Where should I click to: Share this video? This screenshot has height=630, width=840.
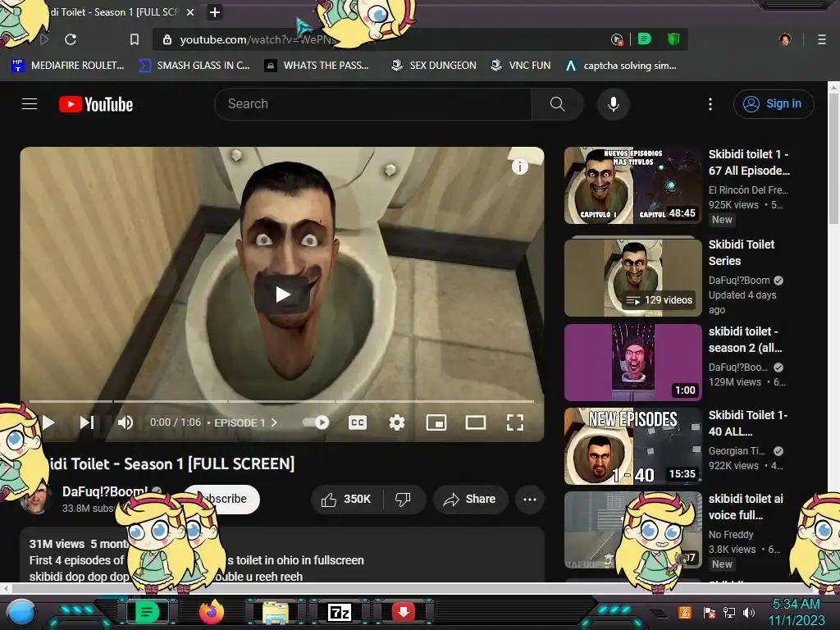pyautogui.click(x=470, y=500)
